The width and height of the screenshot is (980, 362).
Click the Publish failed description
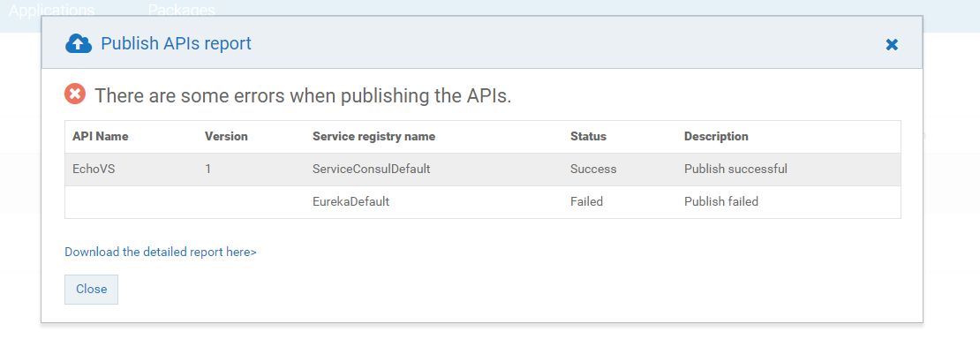(x=720, y=201)
